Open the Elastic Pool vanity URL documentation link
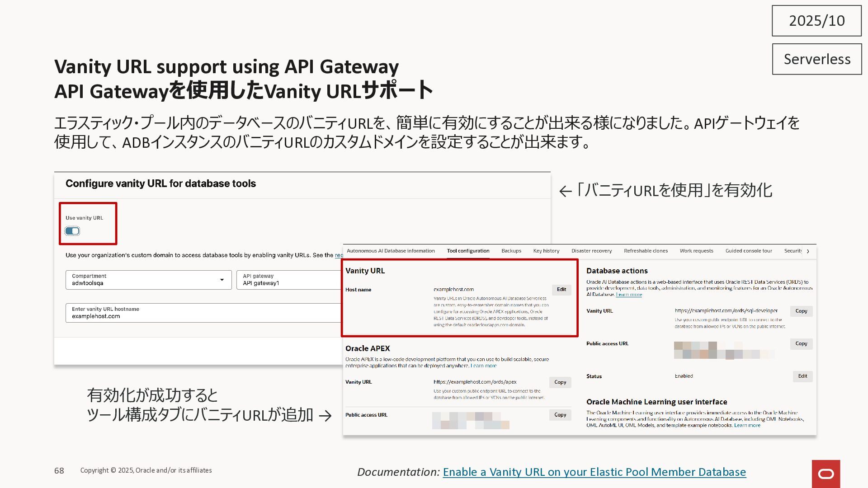 [594, 472]
